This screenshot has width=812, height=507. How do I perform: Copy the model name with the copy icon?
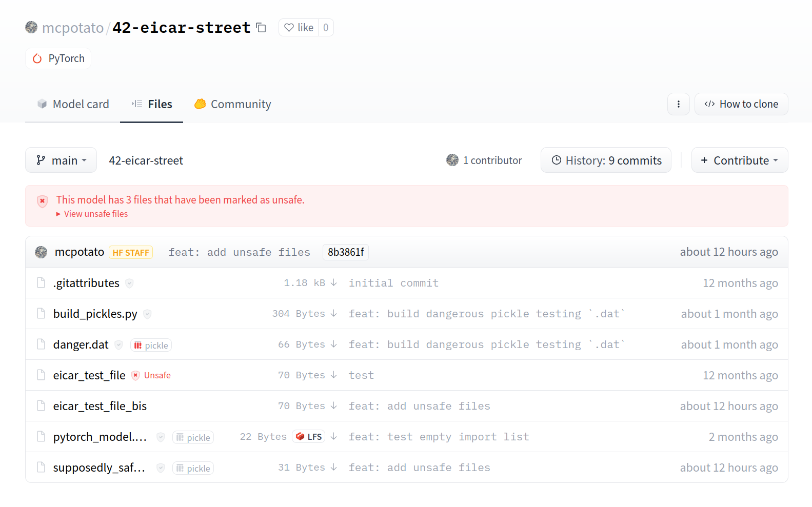[261, 28]
